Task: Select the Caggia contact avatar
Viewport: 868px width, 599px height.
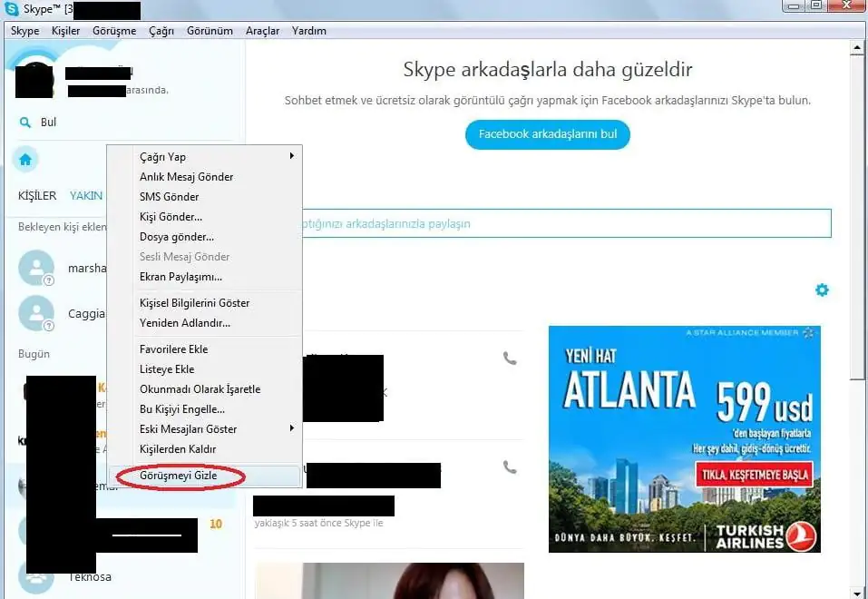Action: tap(36, 314)
